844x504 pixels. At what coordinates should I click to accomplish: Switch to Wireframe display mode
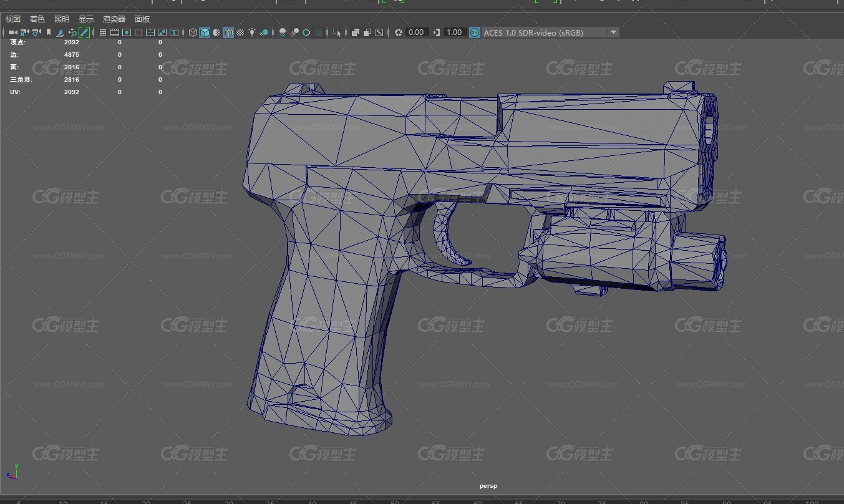[193, 32]
